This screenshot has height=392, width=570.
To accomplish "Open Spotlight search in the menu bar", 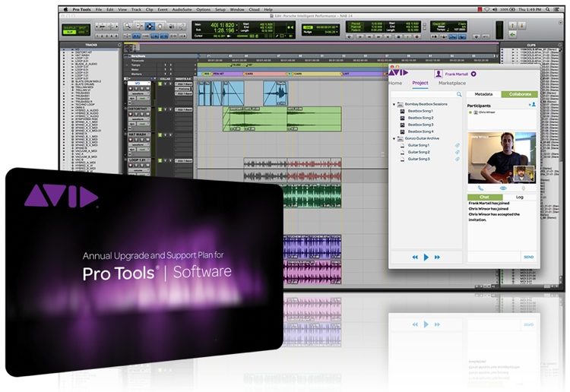I will [547, 9].
